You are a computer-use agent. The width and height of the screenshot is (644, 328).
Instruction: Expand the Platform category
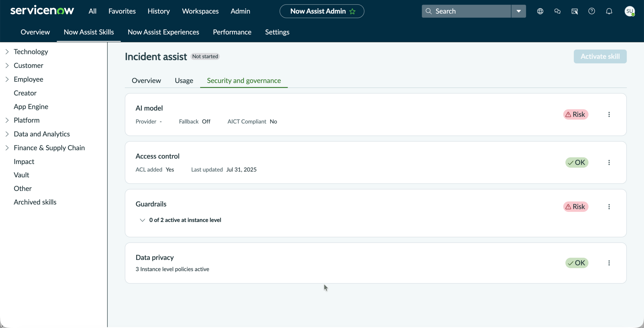click(x=7, y=120)
